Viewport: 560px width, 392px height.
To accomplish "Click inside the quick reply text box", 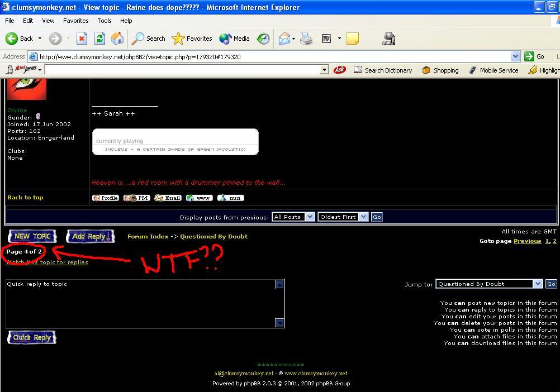I will click(x=140, y=304).
